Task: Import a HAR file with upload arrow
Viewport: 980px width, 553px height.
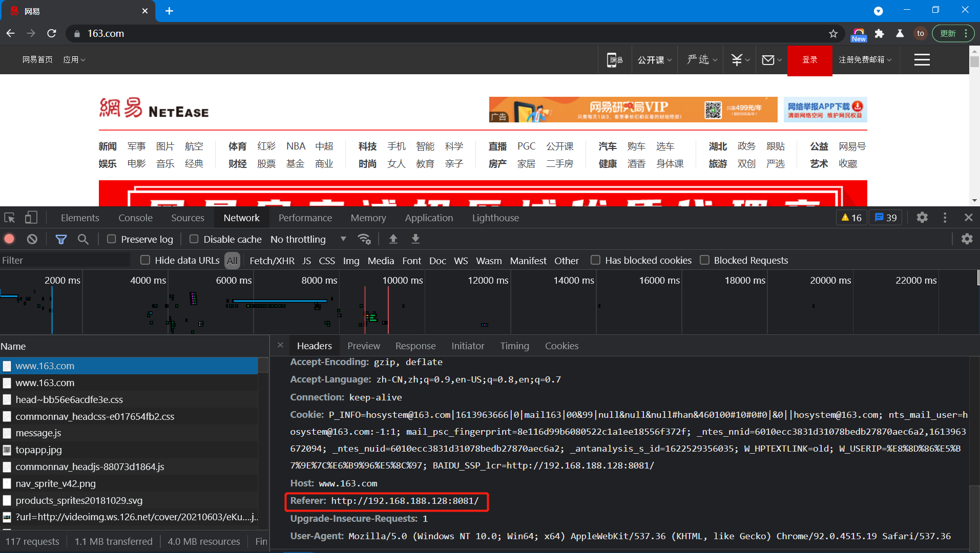Action: (393, 239)
